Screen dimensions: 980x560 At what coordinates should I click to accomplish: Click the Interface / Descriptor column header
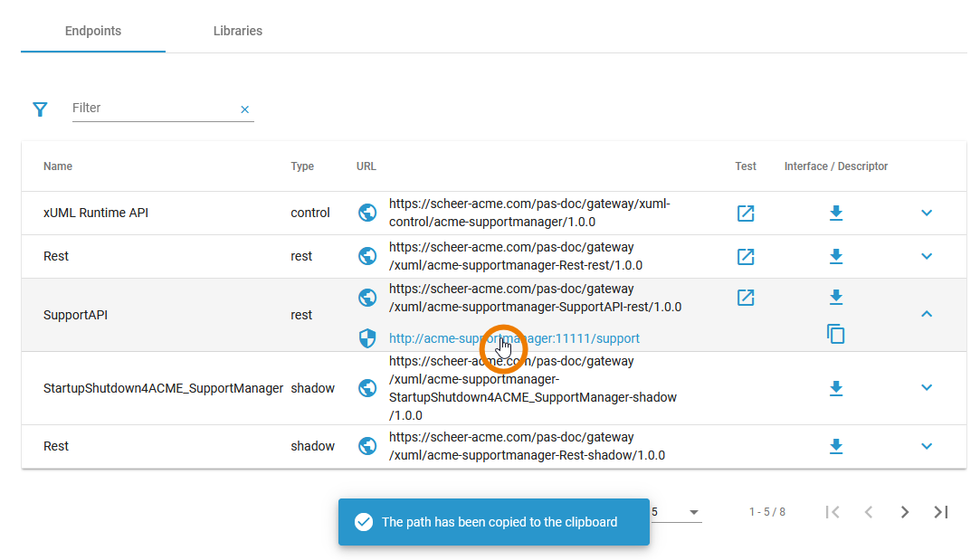point(836,166)
